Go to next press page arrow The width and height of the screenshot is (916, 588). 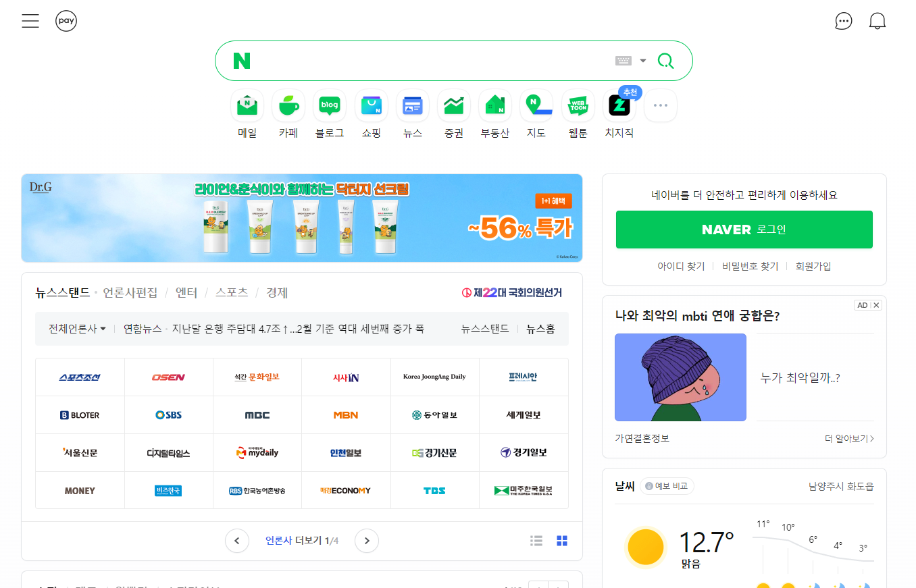[x=367, y=540]
